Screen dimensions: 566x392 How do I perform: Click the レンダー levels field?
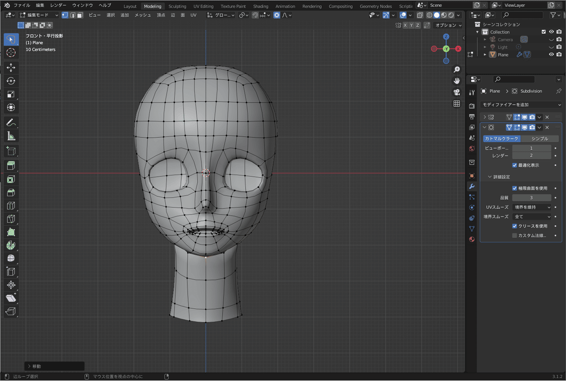(532, 156)
